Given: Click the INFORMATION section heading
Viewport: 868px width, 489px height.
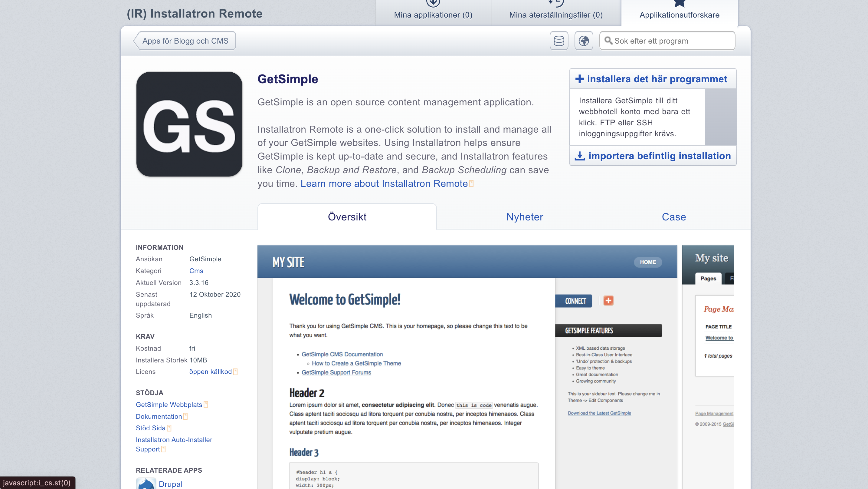Looking at the screenshot, I should (160, 248).
